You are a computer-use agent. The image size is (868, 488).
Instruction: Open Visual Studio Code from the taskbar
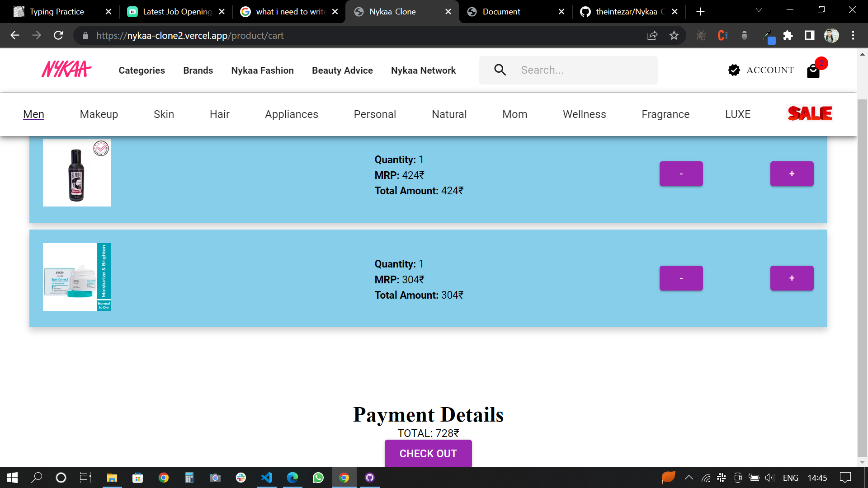[x=267, y=478]
